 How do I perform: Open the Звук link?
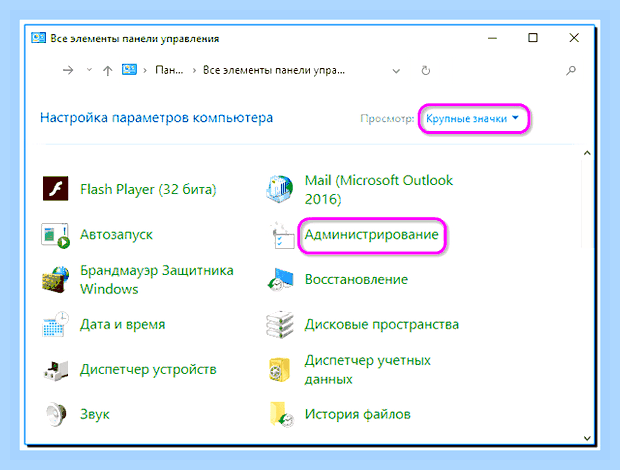(x=95, y=414)
